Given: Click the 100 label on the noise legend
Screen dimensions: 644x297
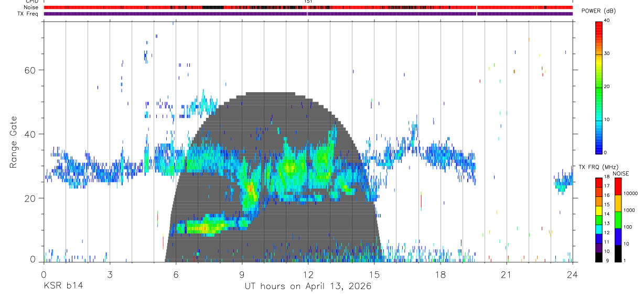Looking at the screenshot, I should (x=628, y=227).
